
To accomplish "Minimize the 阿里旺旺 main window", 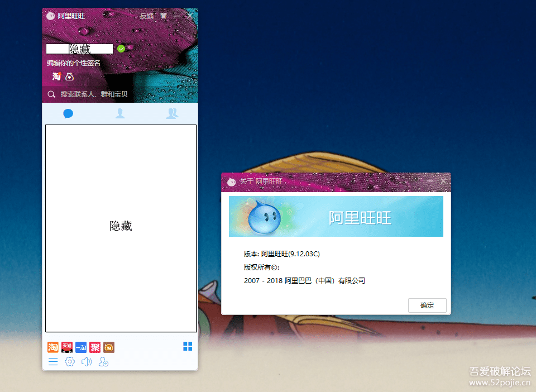I will click(x=177, y=16).
